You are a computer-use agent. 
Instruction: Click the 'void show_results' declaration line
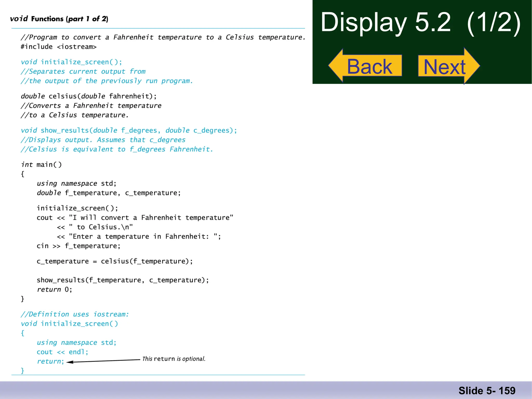point(129,130)
